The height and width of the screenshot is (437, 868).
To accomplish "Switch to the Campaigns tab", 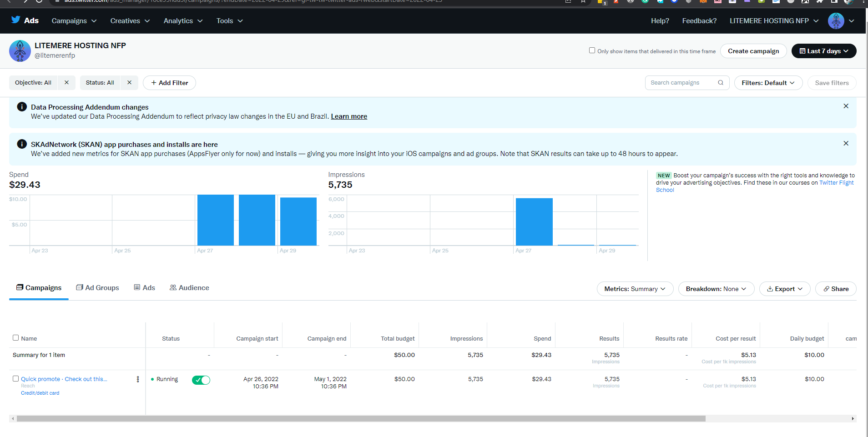I will [39, 288].
